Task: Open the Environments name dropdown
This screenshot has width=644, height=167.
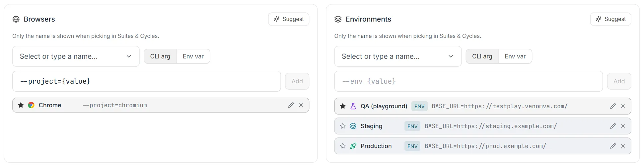Action: pyautogui.click(x=398, y=56)
